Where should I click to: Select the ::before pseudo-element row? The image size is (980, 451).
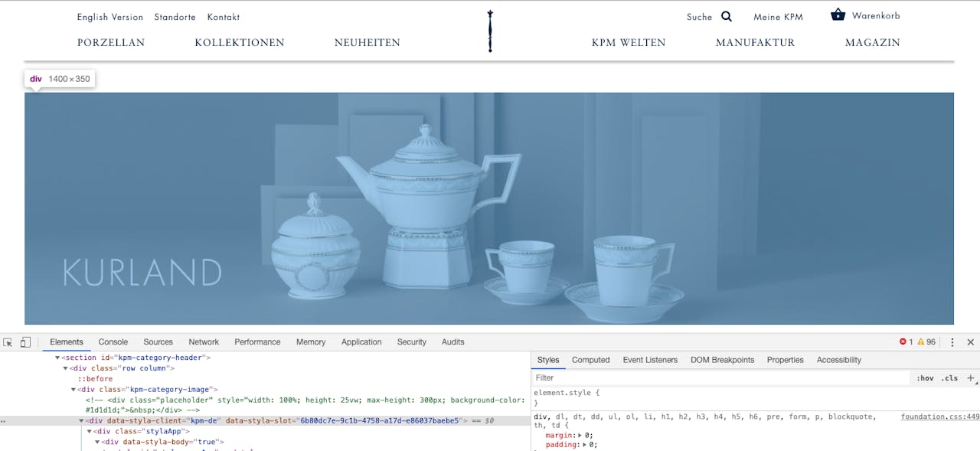click(95, 379)
